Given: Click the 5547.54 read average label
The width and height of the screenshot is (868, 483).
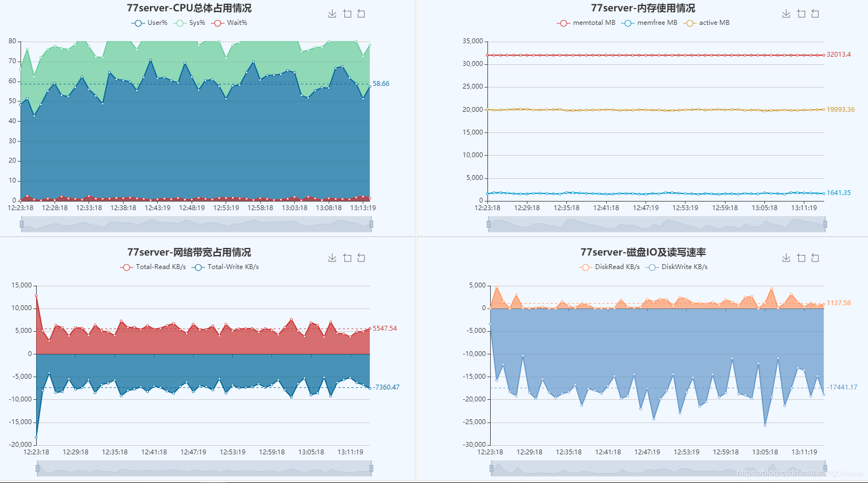Looking at the screenshot, I should coord(385,328).
